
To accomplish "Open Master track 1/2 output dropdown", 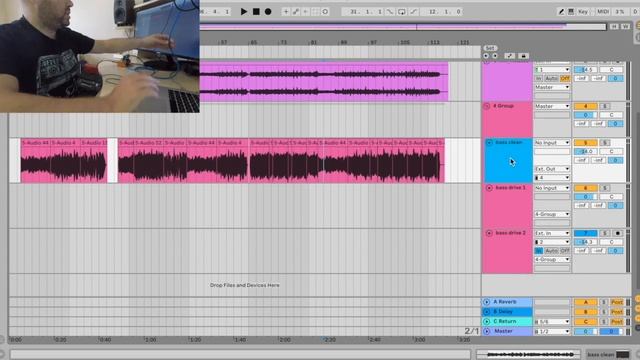I will pyautogui.click(x=552, y=332).
